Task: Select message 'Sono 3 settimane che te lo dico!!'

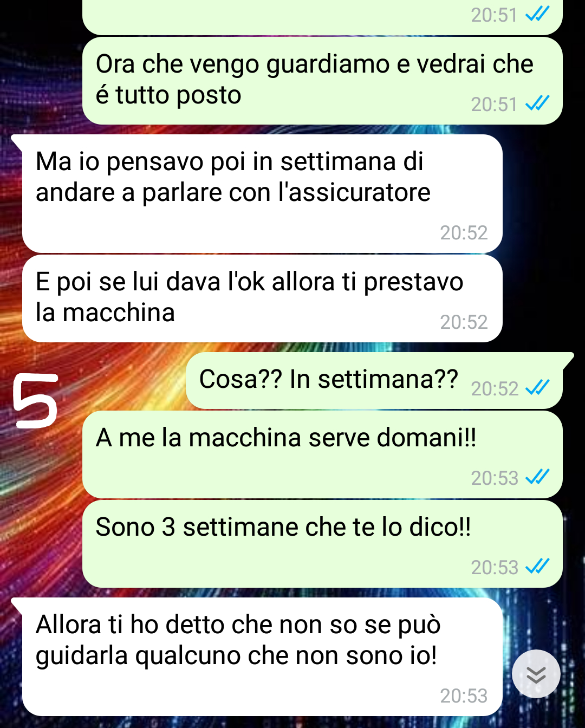Action: coord(322,544)
